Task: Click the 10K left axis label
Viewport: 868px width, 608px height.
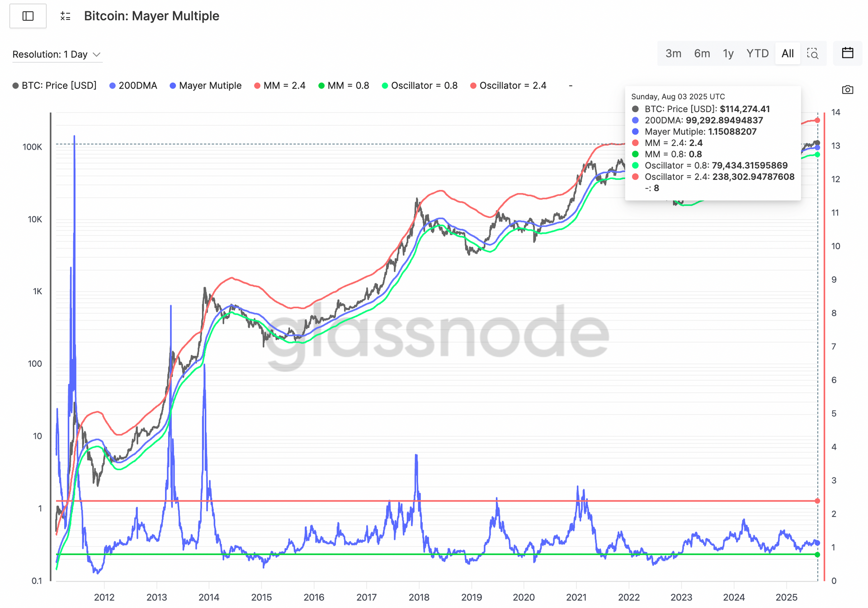Action: tap(35, 219)
